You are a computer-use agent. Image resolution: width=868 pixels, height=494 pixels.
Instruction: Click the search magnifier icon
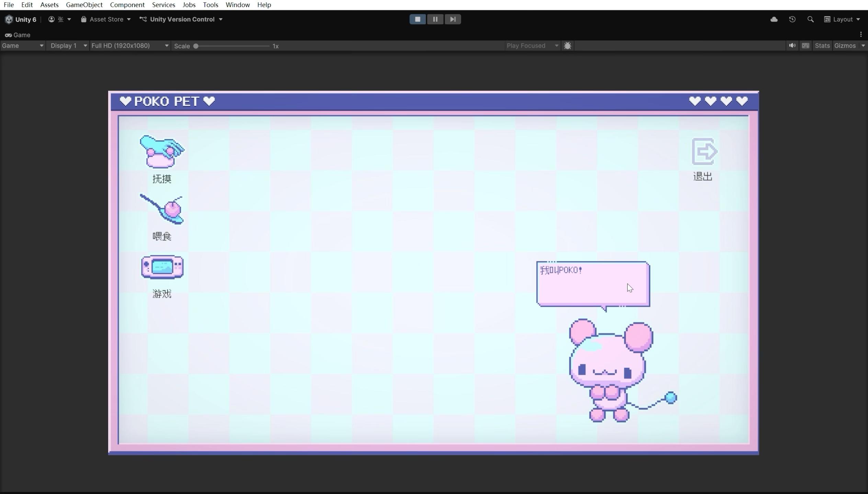810,20
